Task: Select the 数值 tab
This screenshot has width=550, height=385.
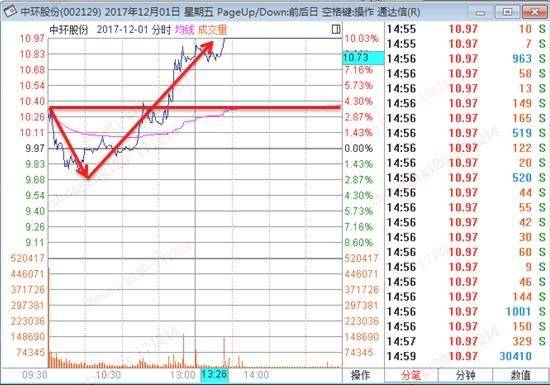Action: click(x=520, y=375)
